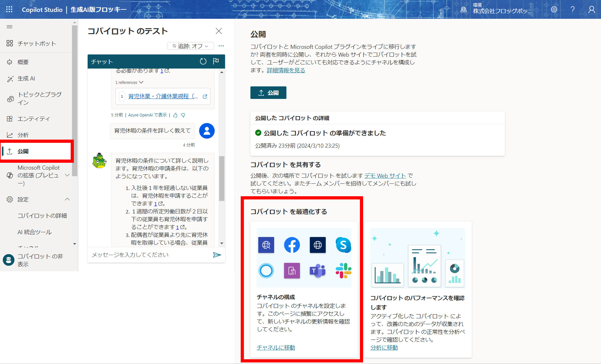601x364 pixels.
Task: Click the Cortana circle channel icon
Action: pyautogui.click(x=266, y=271)
